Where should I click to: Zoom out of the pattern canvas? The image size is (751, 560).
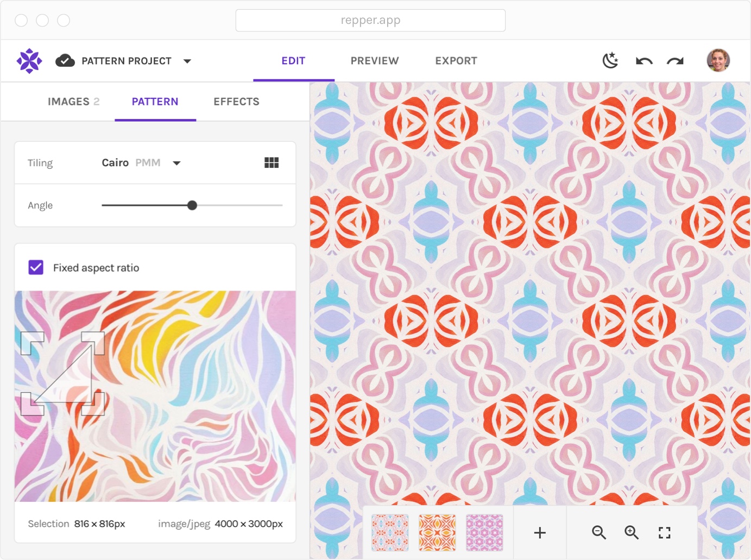[599, 533]
